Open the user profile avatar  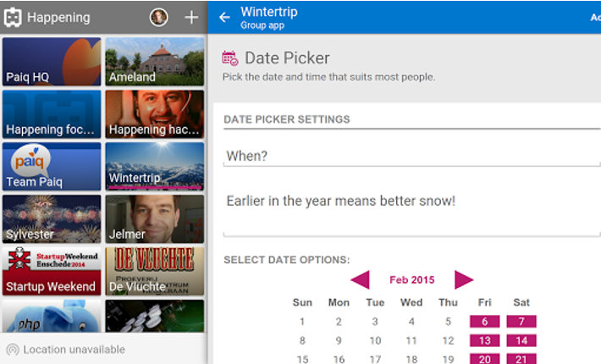[158, 17]
